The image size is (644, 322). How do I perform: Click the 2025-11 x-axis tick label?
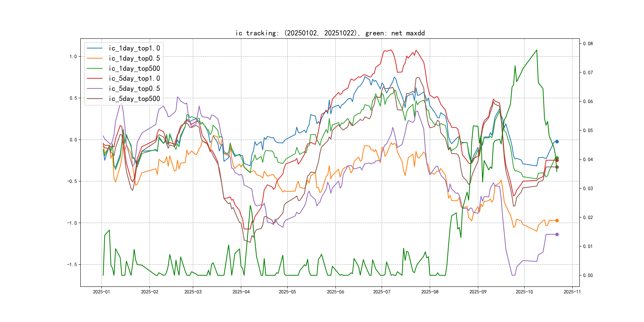coord(572,292)
